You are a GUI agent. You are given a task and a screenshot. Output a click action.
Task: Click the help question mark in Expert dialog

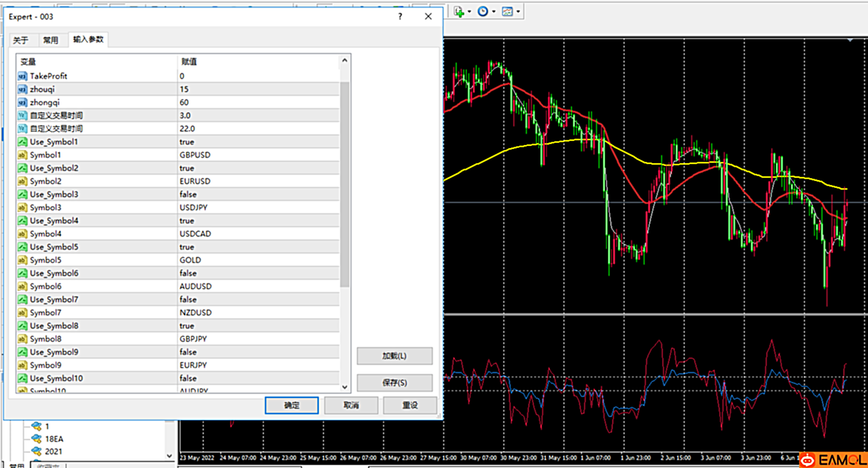point(400,17)
